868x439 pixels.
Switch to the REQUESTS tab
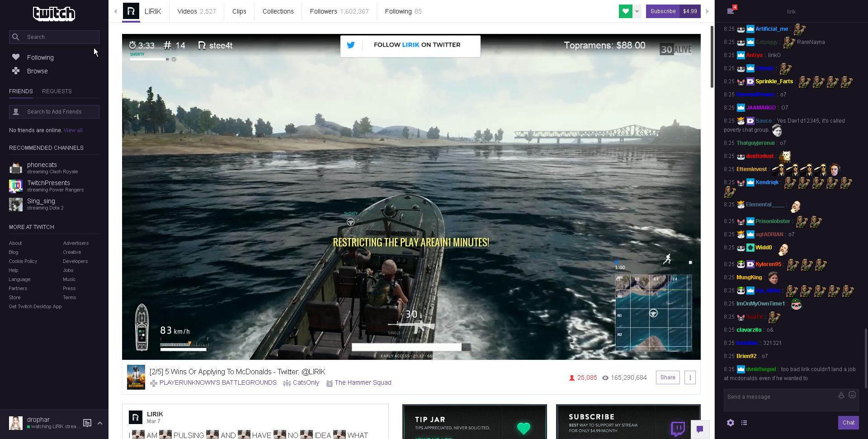57,91
